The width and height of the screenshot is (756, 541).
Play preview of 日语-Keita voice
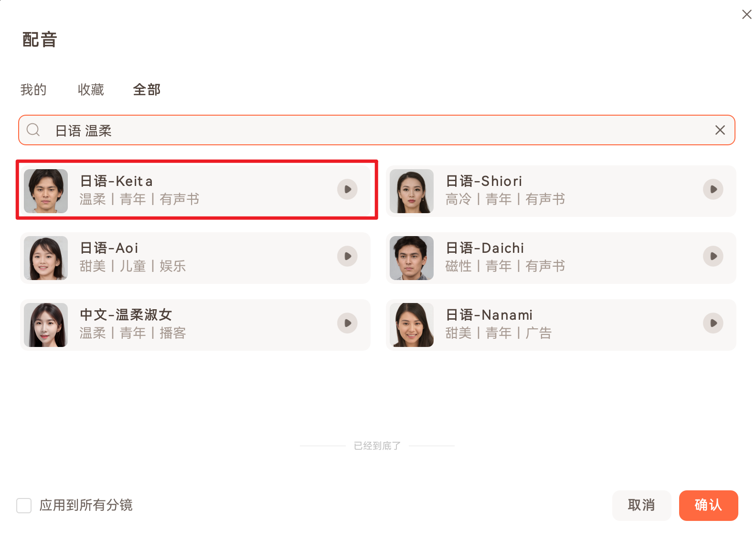click(x=347, y=189)
